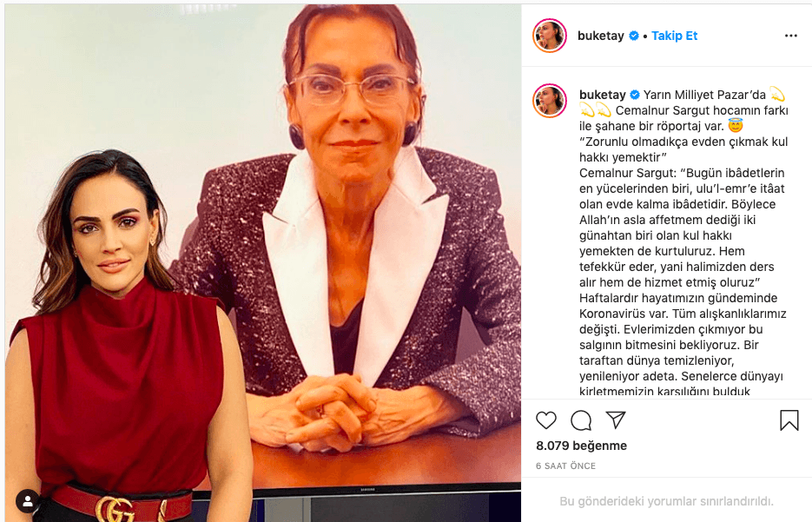Share the post via paper plane icon
This screenshot has width=812, height=522.
click(616, 420)
